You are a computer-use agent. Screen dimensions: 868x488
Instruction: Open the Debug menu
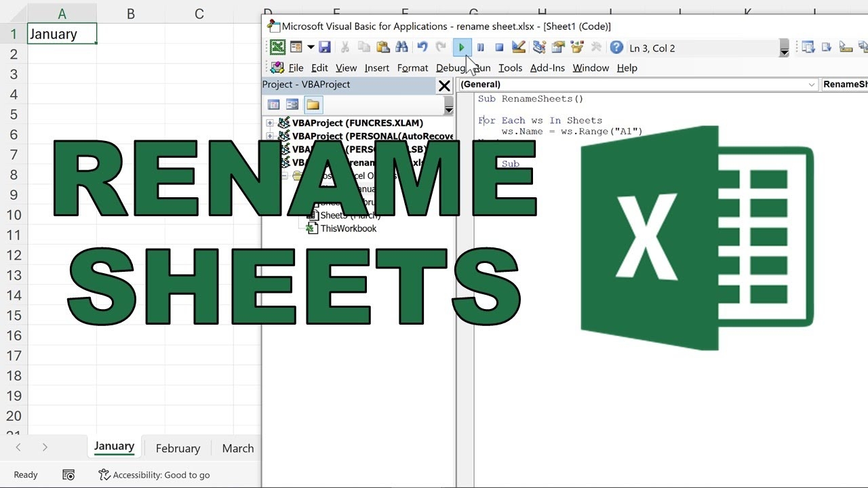coord(450,68)
